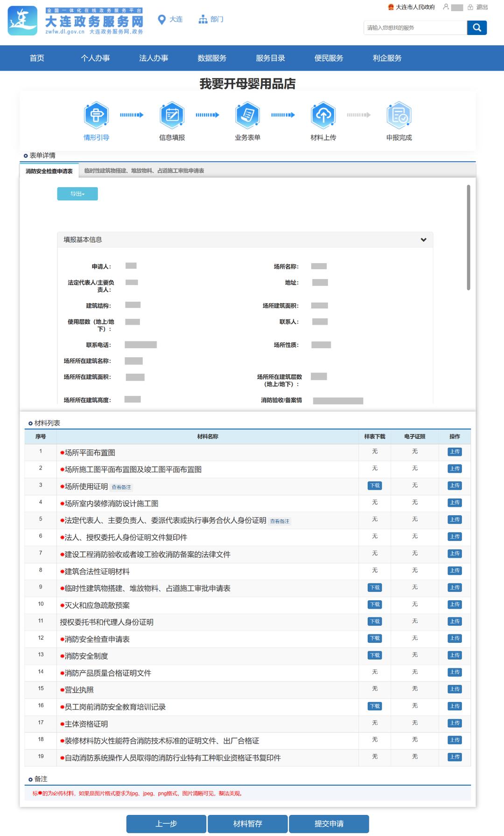Open the 部门 department organization icon
This screenshot has height=836, width=504.
203,19
